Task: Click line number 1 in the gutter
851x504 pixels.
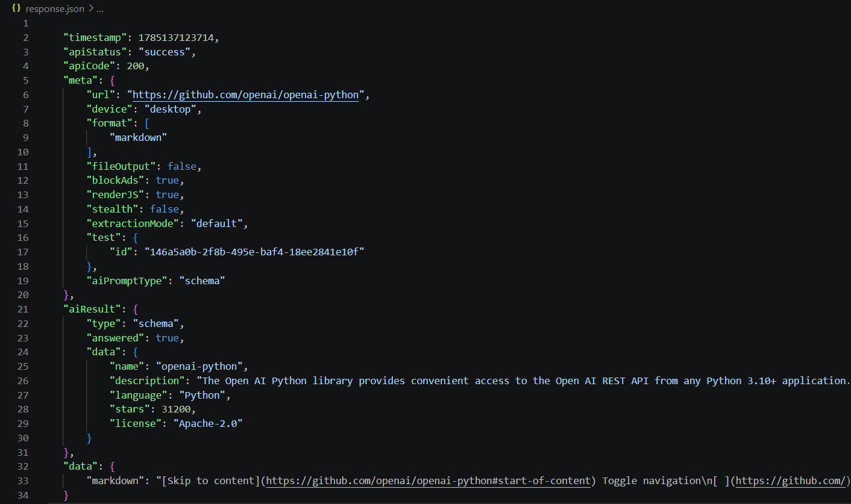Action: pyautogui.click(x=25, y=23)
